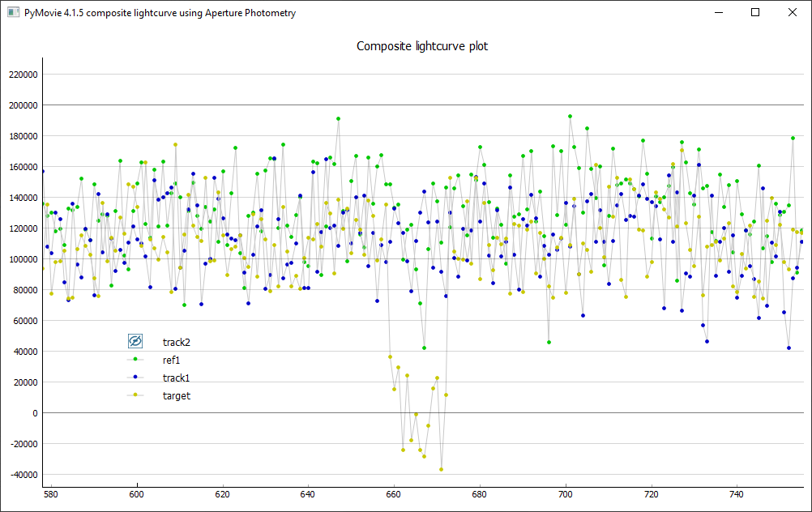Click the 220000 tick on the y-axis
Viewport: 812px width, 512px height.
coord(22,75)
